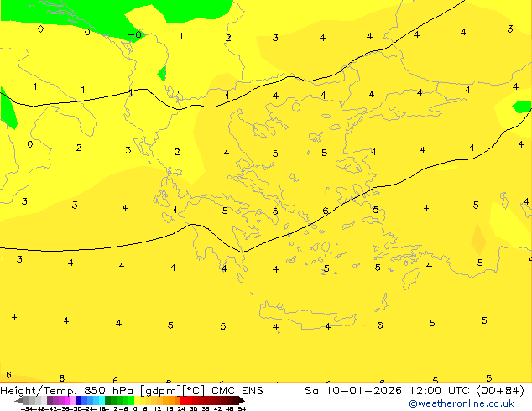The height and width of the screenshot is (411, 532).
Task: Select the bright yellow legend swatch above 0
Action: 137,400
